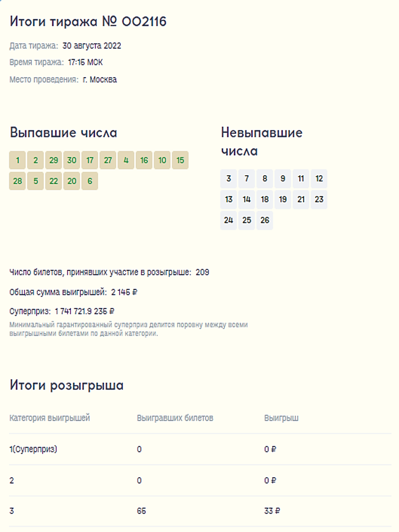Click the 'Категория выигрышей' column header
This screenshot has height=532, width=399.
tap(50, 418)
